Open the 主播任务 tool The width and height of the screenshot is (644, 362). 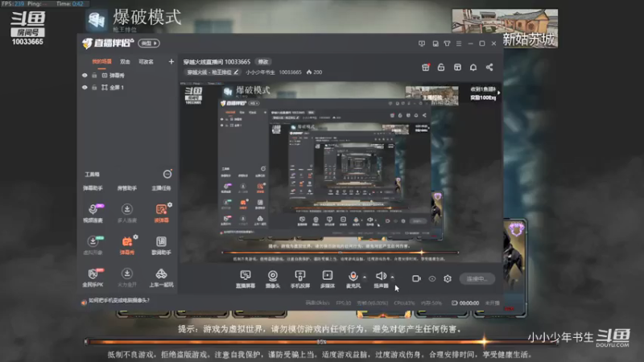[161, 188]
